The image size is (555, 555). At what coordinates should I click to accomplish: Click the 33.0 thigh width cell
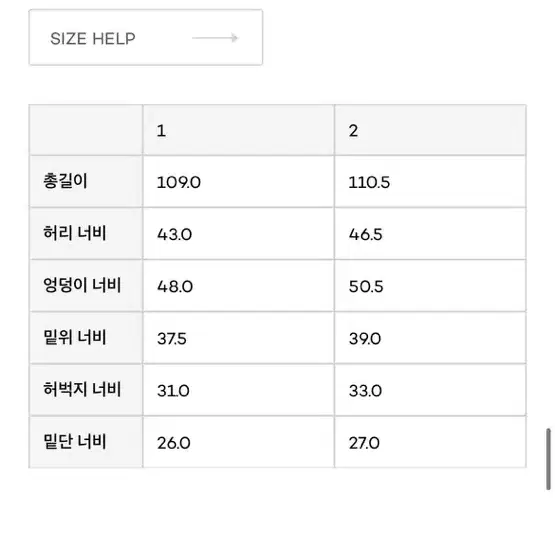(430, 390)
